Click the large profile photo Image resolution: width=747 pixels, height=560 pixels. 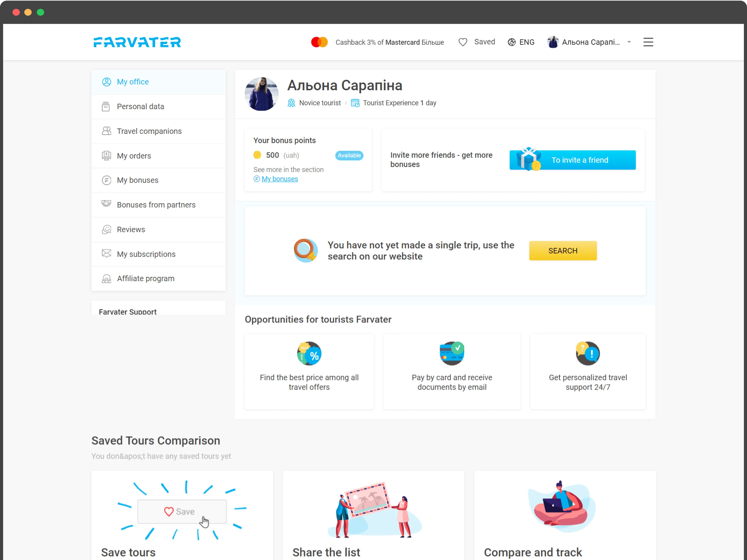(x=261, y=94)
